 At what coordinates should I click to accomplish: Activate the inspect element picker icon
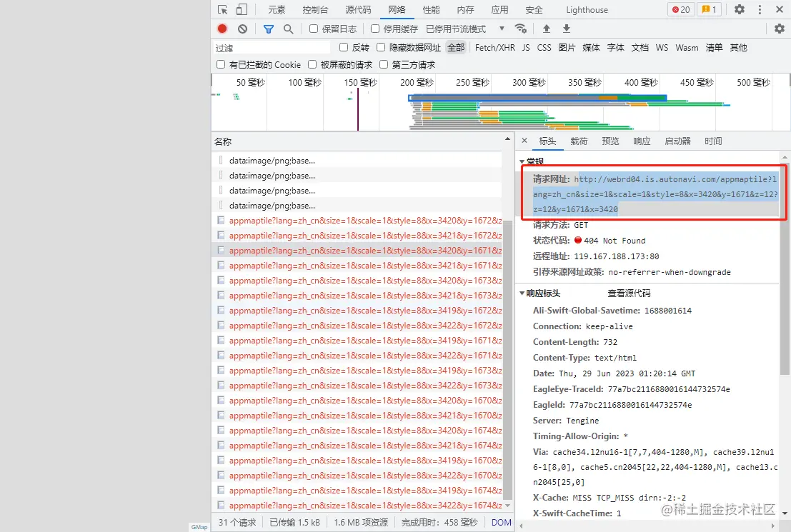pos(222,9)
